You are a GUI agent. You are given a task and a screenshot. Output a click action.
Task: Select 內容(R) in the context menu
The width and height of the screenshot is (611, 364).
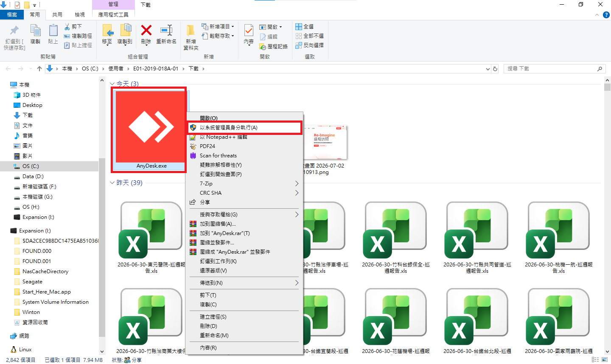[x=244, y=347]
